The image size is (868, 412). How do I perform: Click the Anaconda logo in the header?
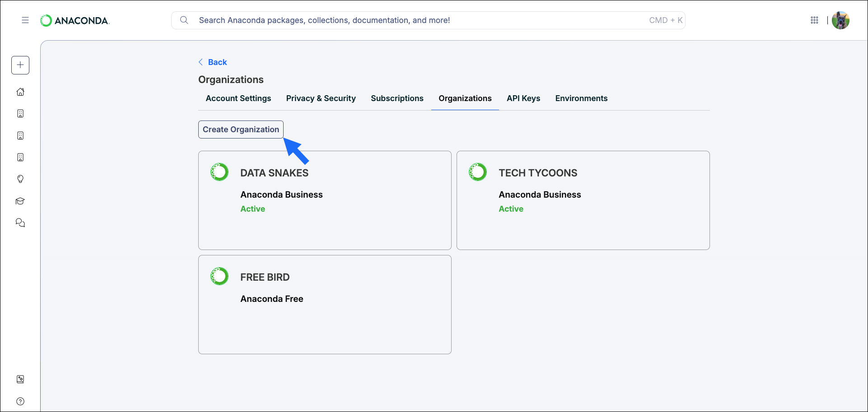point(75,20)
